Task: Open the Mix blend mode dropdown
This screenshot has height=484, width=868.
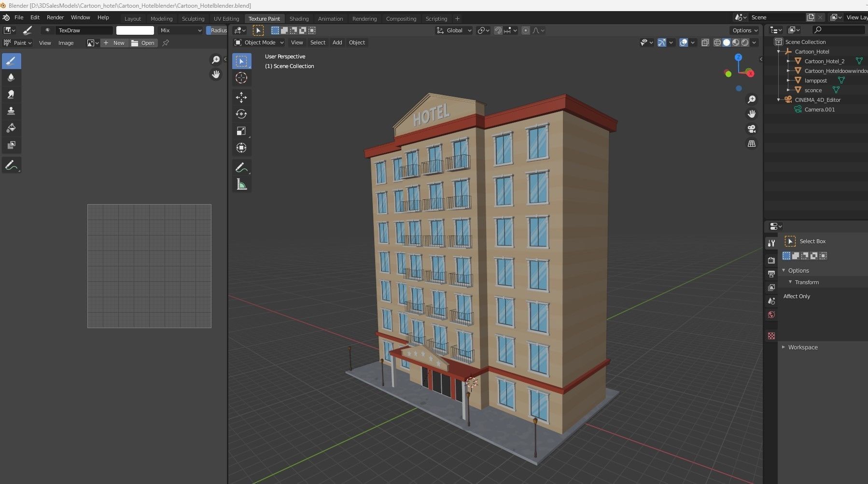Action: [x=181, y=30]
